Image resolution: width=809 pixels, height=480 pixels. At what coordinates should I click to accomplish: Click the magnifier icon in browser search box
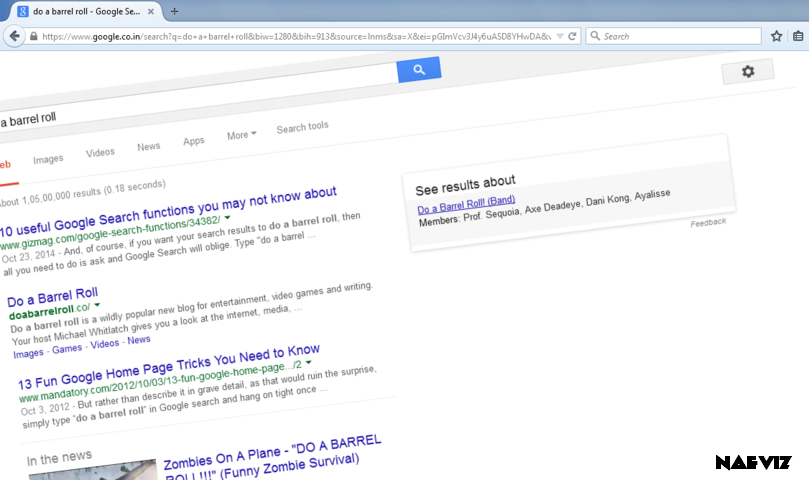595,36
